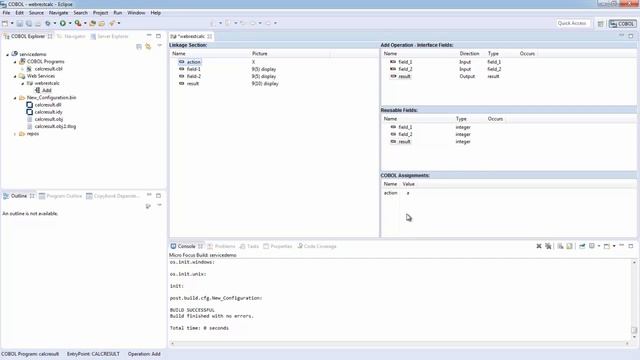Click the Open Perspective icon

click(x=600, y=24)
